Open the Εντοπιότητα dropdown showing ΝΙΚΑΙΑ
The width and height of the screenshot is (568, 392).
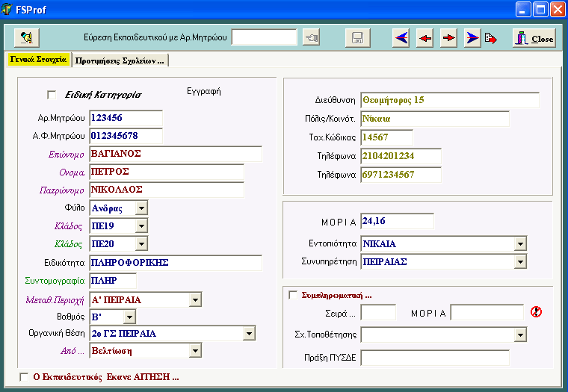[520, 243]
